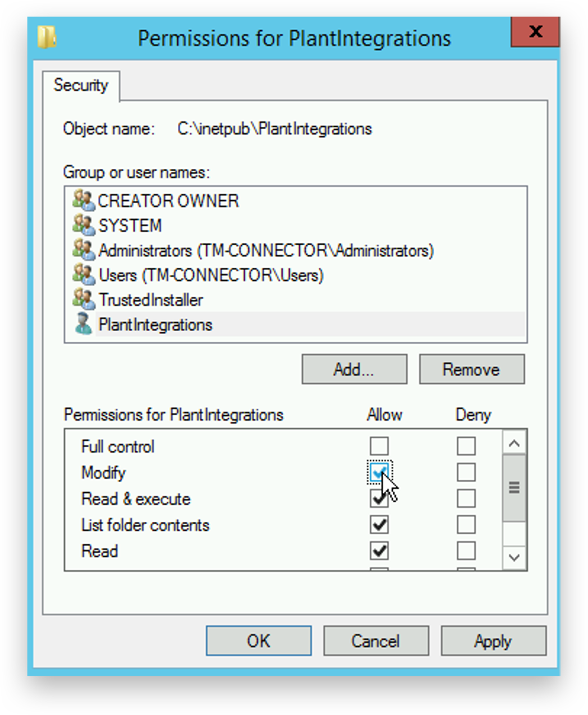This screenshot has width=588, height=715.
Task: Click the permissions list scrollbar thumb
Action: tap(514, 487)
